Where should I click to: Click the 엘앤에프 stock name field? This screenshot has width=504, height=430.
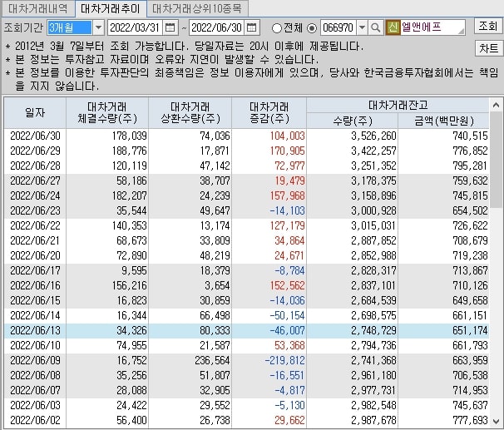(432, 27)
